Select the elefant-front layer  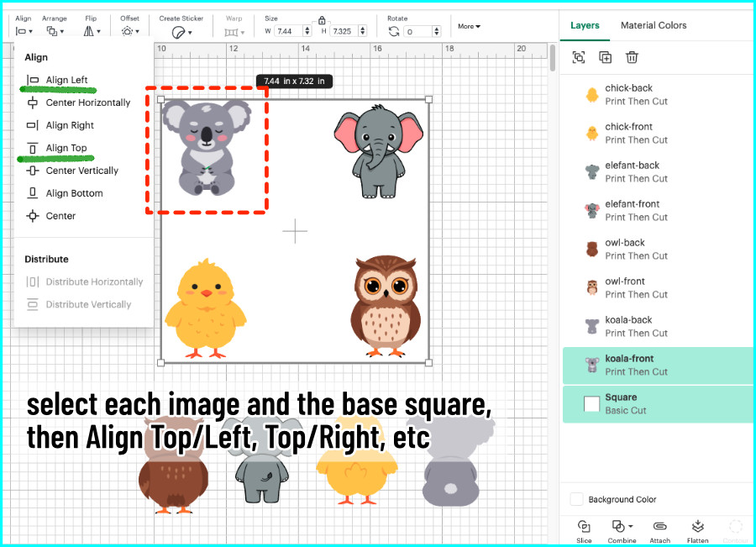pyautogui.click(x=658, y=211)
